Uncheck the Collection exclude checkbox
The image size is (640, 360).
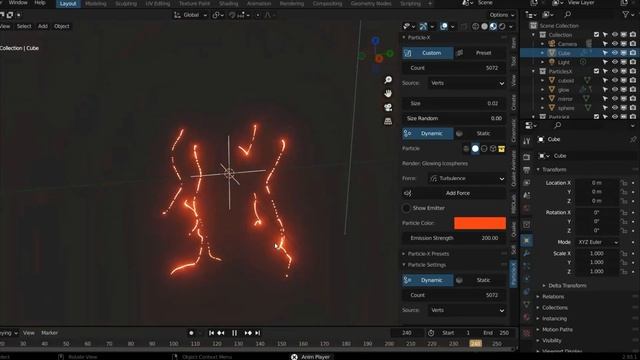[x=596, y=35]
